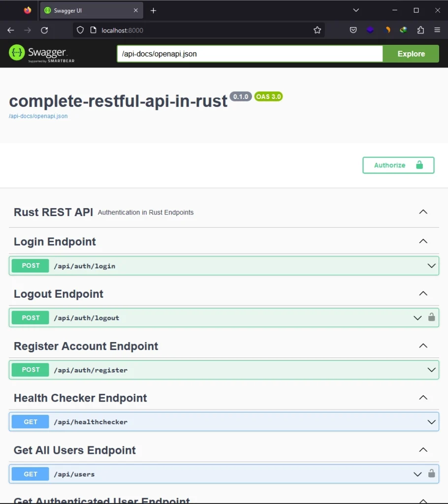448x504 pixels.
Task: Click the lock icon on /api/auth/logout row
Action: [x=432, y=317]
